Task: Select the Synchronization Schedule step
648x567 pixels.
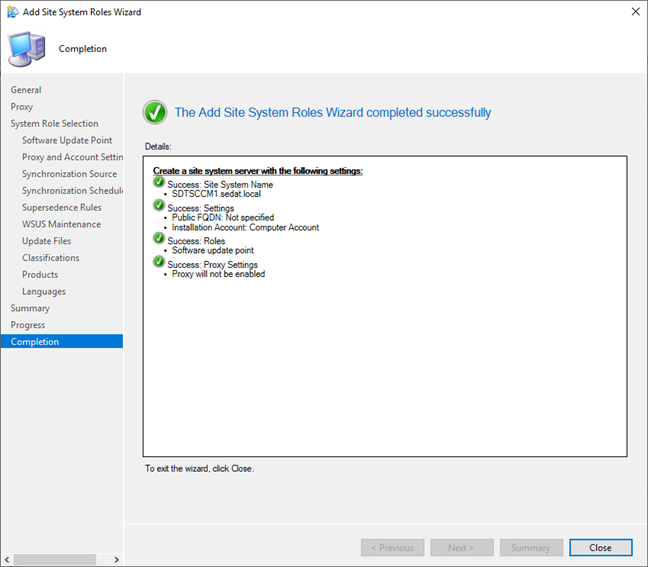Action: [72, 191]
